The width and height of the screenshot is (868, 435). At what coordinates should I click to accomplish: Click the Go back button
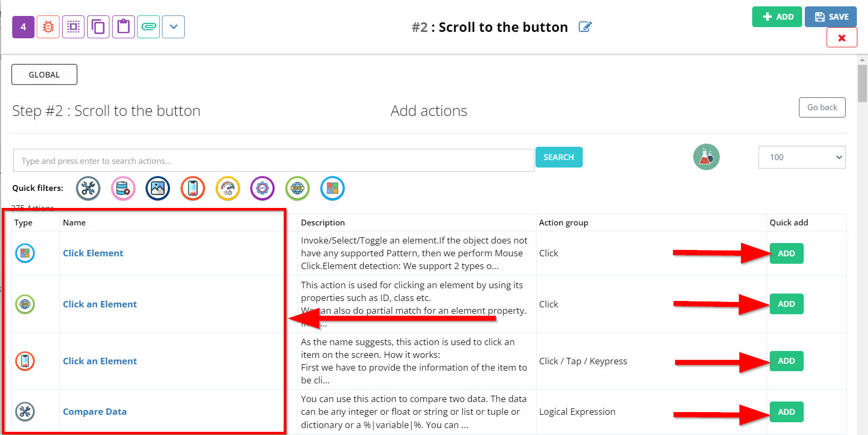click(x=822, y=107)
